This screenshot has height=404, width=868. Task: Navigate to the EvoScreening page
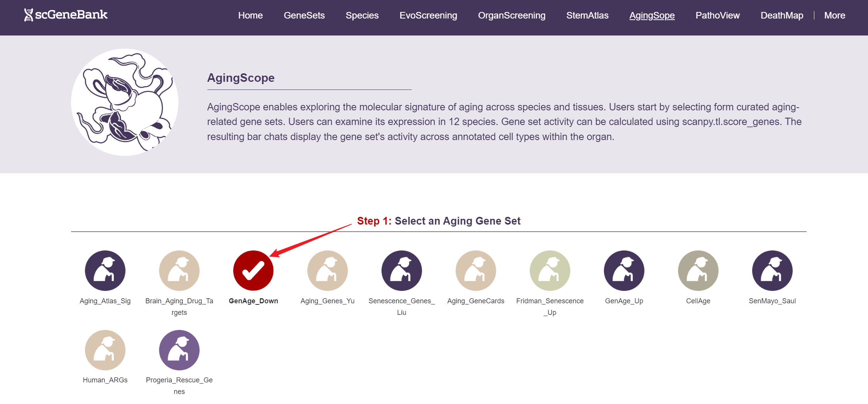(428, 15)
